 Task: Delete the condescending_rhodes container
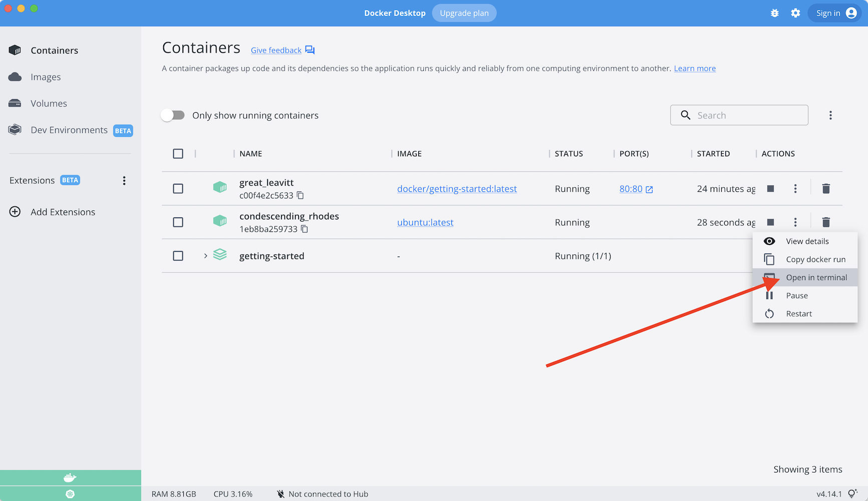(825, 222)
